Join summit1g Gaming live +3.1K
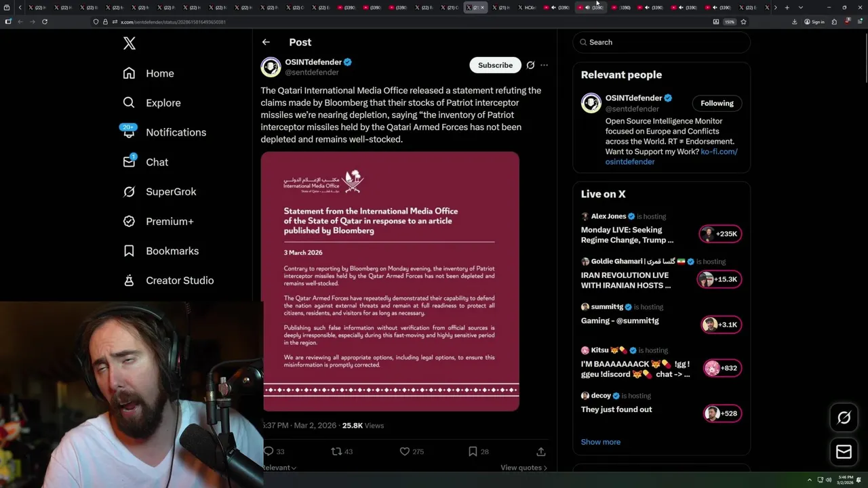 point(720,325)
